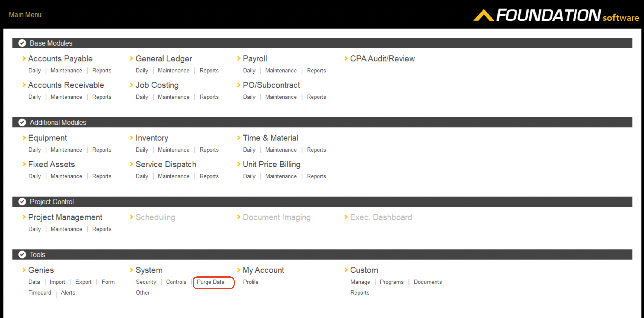Open Service Dispatch Reports link

pos(209,176)
